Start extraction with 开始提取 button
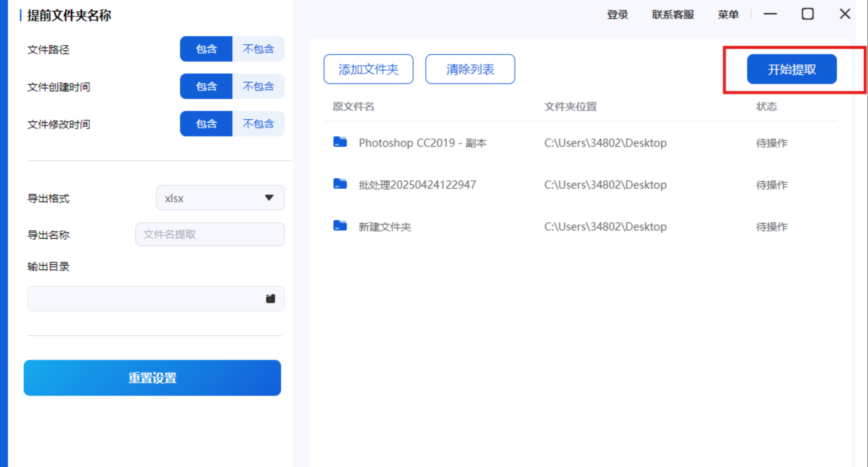 point(792,69)
